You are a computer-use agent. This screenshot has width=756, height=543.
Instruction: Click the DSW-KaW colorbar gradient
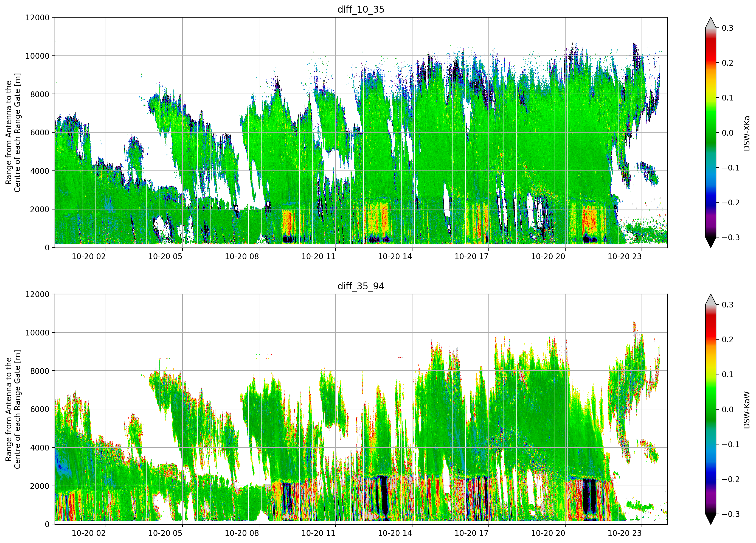711,409
